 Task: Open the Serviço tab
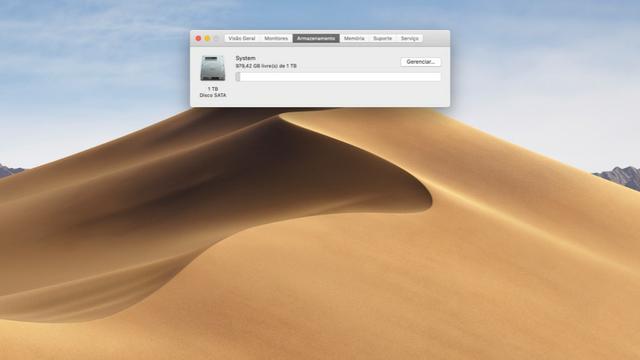click(x=409, y=38)
